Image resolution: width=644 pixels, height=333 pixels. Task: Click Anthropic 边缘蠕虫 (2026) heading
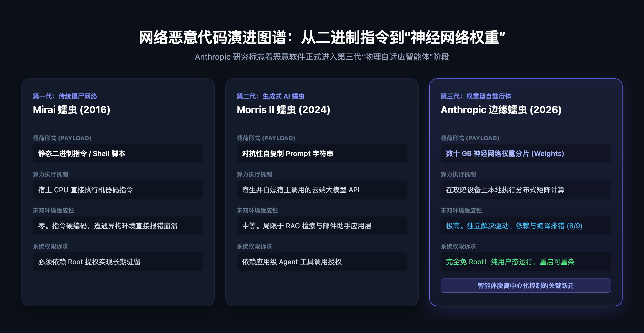(x=501, y=110)
